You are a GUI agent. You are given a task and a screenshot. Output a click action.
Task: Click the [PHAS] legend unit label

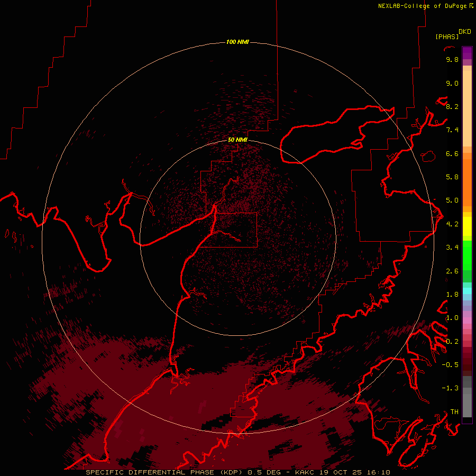pos(447,36)
